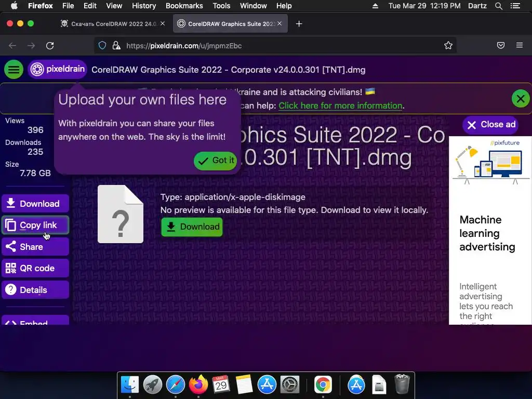Follow the Click here for more information link
Image resolution: width=532 pixels, height=399 pixels.
(340, 105)
